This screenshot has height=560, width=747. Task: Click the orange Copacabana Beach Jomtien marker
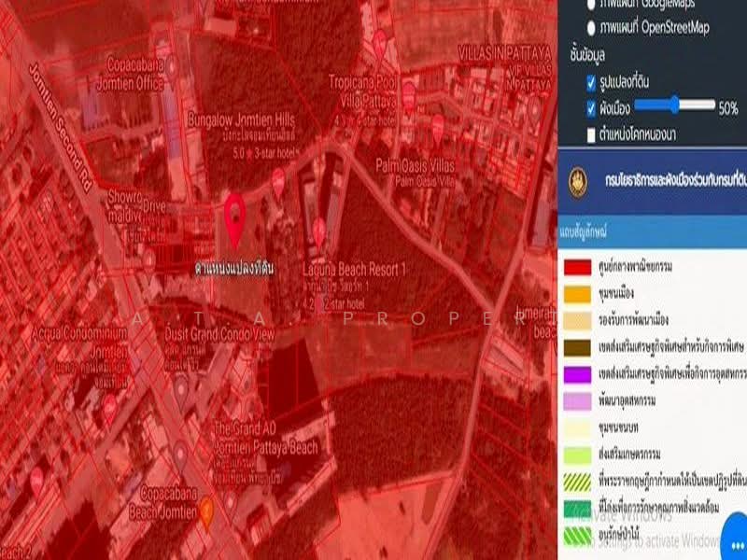coord(207,508)
